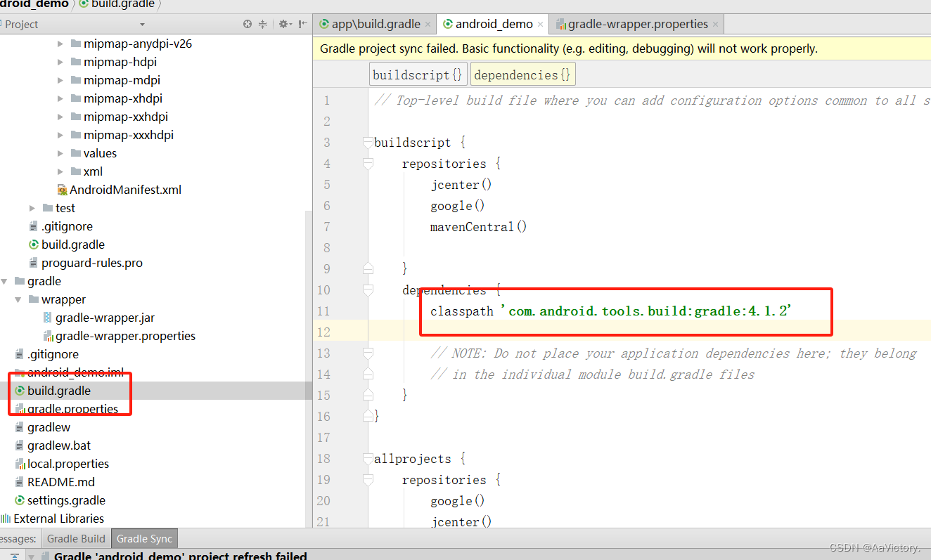
Task: Expand the mipmap-hdpi folder
Action: coord(60,62)
